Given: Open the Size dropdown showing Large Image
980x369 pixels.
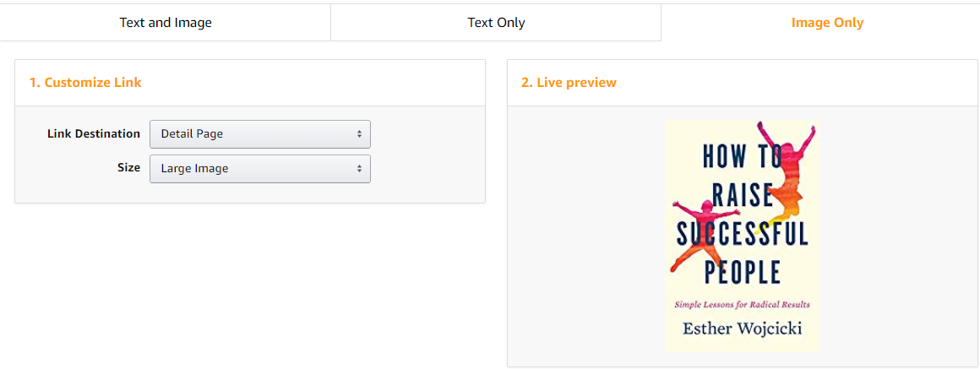Looking at the screenshot, I should [x=260, y=169].
